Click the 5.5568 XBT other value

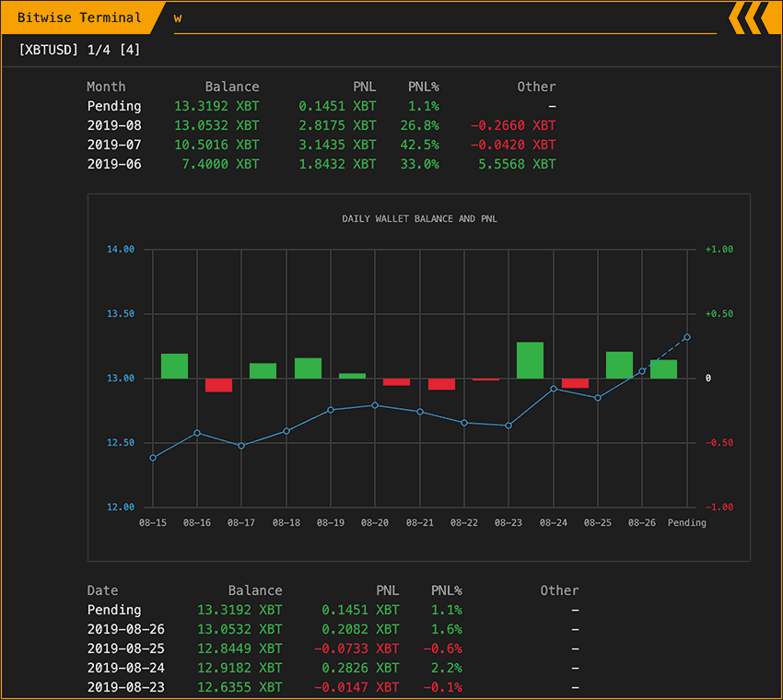point(517,164)
